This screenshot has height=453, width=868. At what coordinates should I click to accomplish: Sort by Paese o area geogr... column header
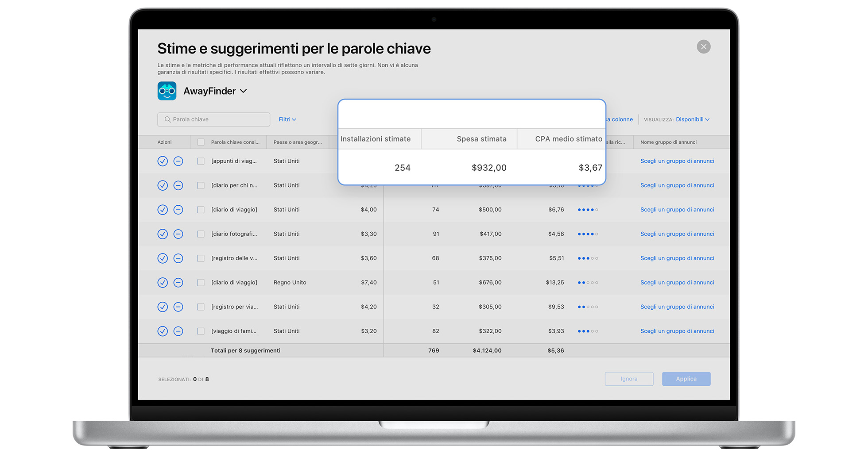[298, 142]
